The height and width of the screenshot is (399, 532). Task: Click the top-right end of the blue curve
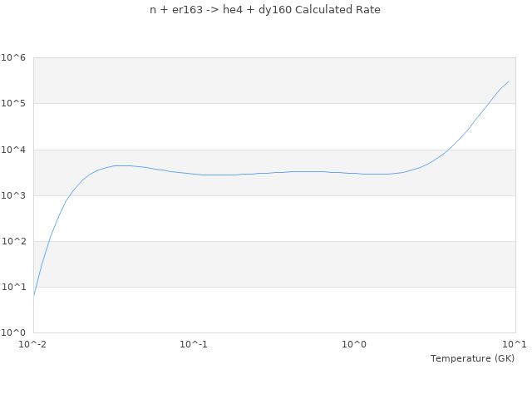(x=508, y=81)
